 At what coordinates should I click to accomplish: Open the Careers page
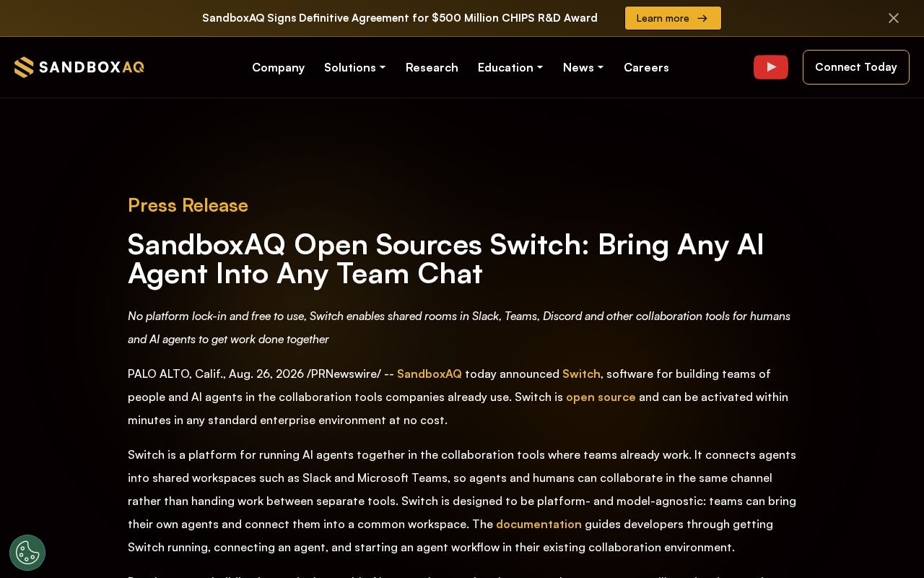646,67
